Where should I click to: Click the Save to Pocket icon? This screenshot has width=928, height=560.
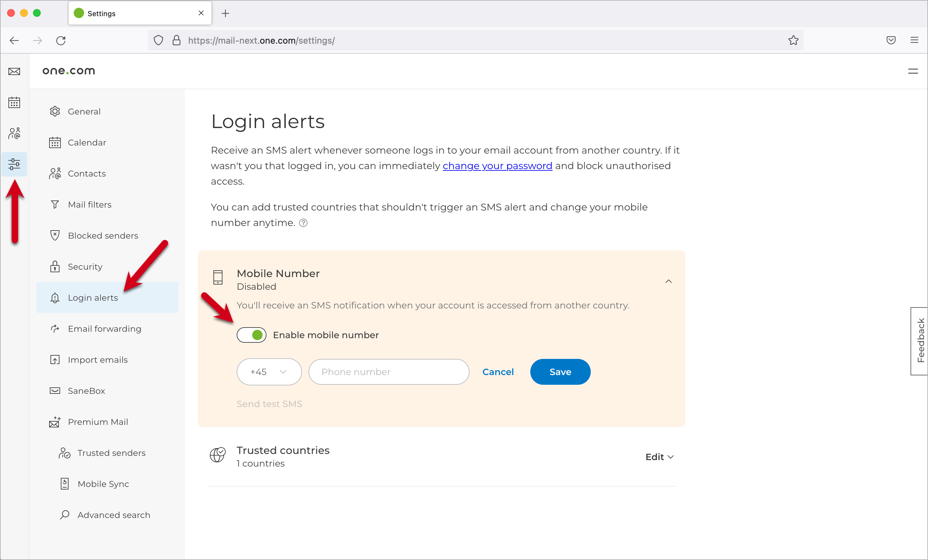(891, 40)
